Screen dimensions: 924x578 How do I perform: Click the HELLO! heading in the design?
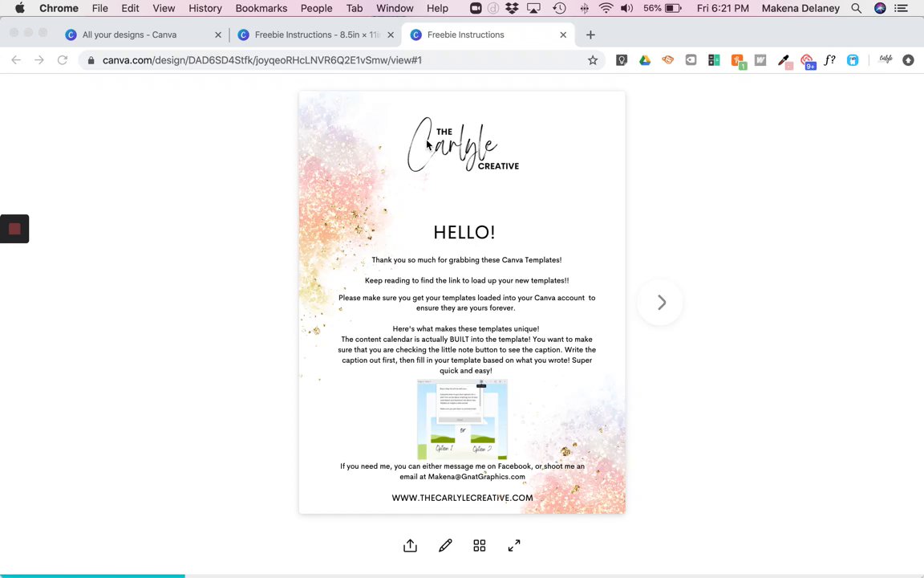(x=464, y=232)
